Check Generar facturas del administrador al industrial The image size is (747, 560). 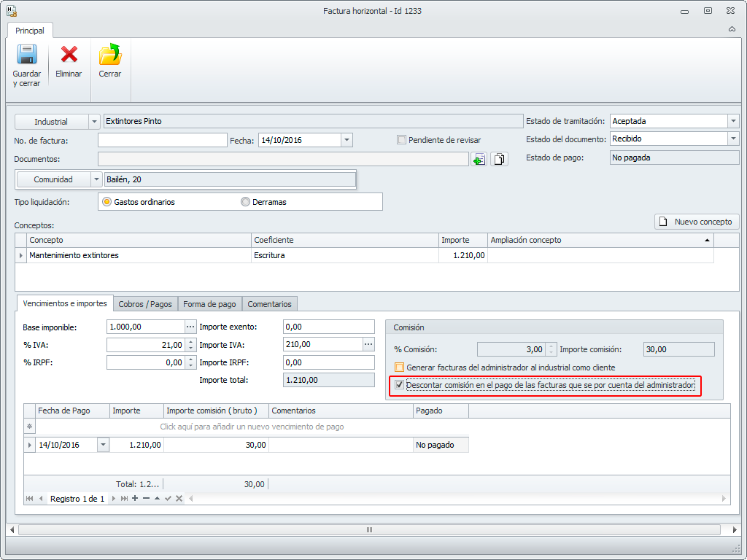[x=399, y=367]
